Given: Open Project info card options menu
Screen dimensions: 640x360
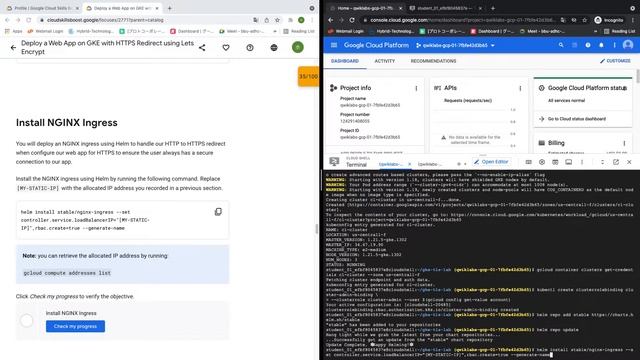Looking at the screenshot, I should pos(416,88).
